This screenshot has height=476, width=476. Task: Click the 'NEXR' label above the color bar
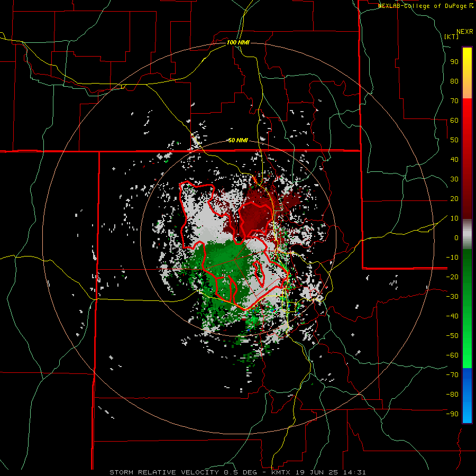[x=465, y=32]
